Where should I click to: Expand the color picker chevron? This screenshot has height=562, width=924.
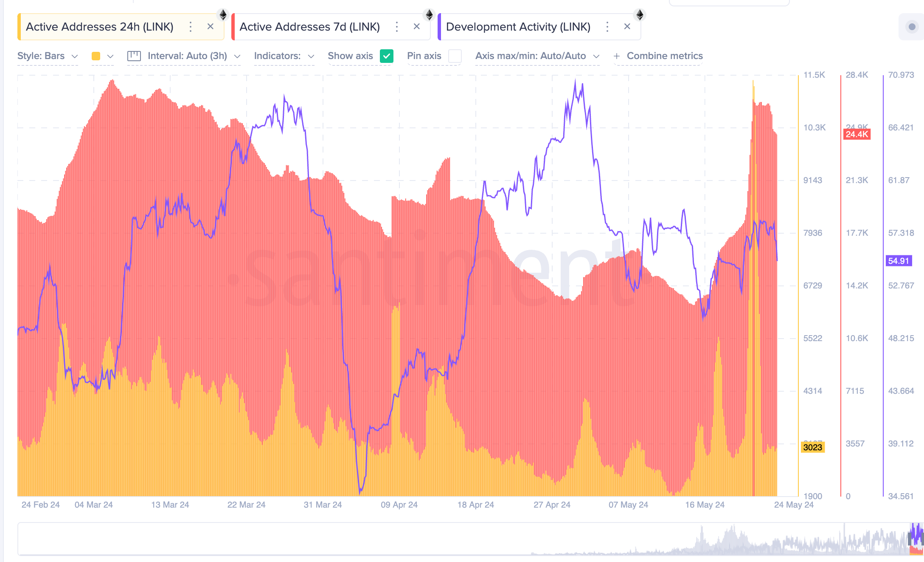pyautogui.click(x=110, y=56)
